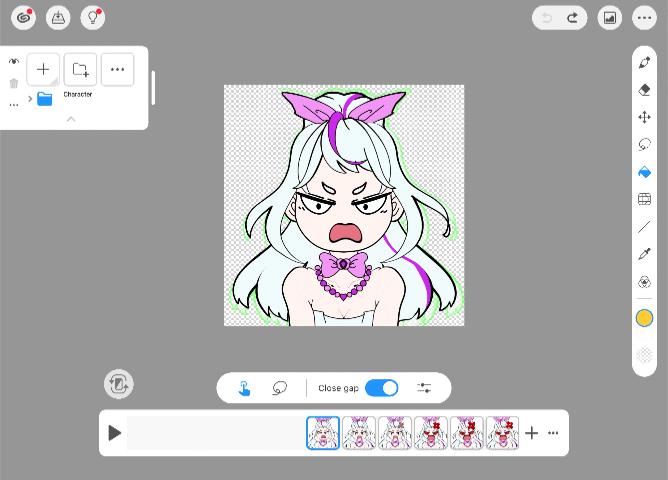
Task: Open the layer row ellipsis menu
Action: coord(14,105)
